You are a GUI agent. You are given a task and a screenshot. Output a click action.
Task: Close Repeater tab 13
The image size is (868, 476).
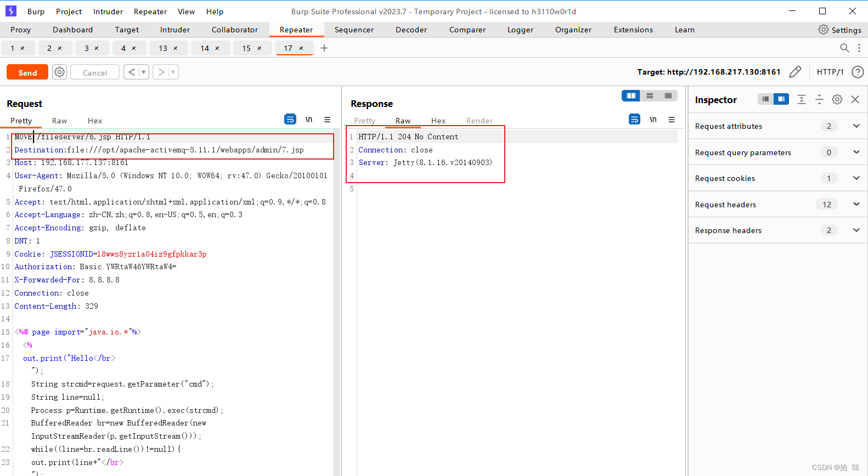tap(176, 48)
